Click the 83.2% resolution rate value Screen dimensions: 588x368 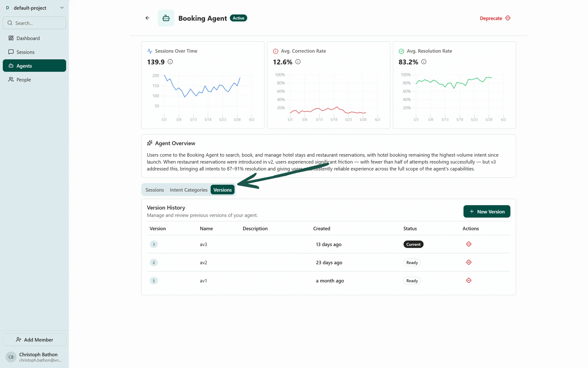click(x=408, y=62)
